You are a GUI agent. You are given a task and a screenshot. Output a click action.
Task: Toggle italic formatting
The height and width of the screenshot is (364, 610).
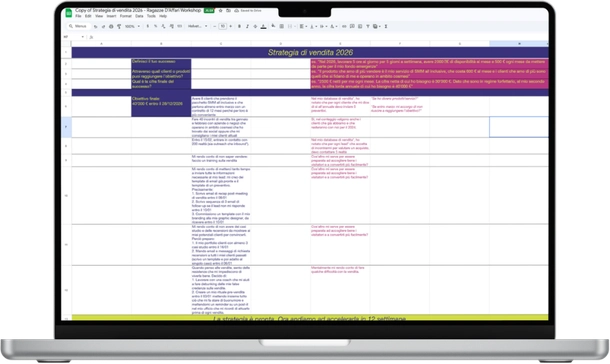coord(247,26)
